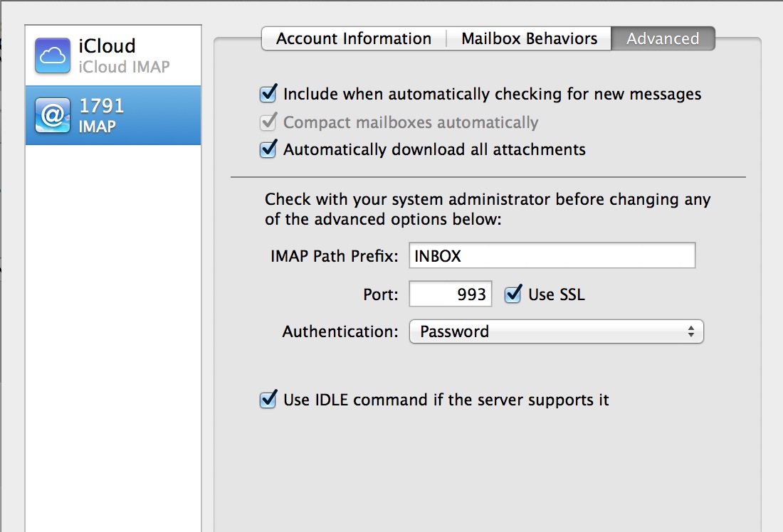Disable the Use IDLE command checkbox
This screenshot has height=532, width=783.
coord(268,400)
